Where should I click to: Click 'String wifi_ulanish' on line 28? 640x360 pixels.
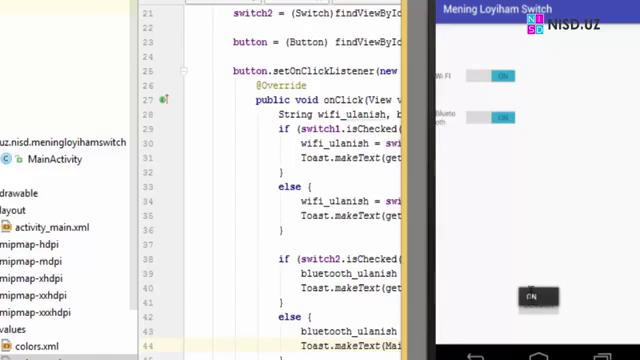pyautogui.click(x=332, y=115)
